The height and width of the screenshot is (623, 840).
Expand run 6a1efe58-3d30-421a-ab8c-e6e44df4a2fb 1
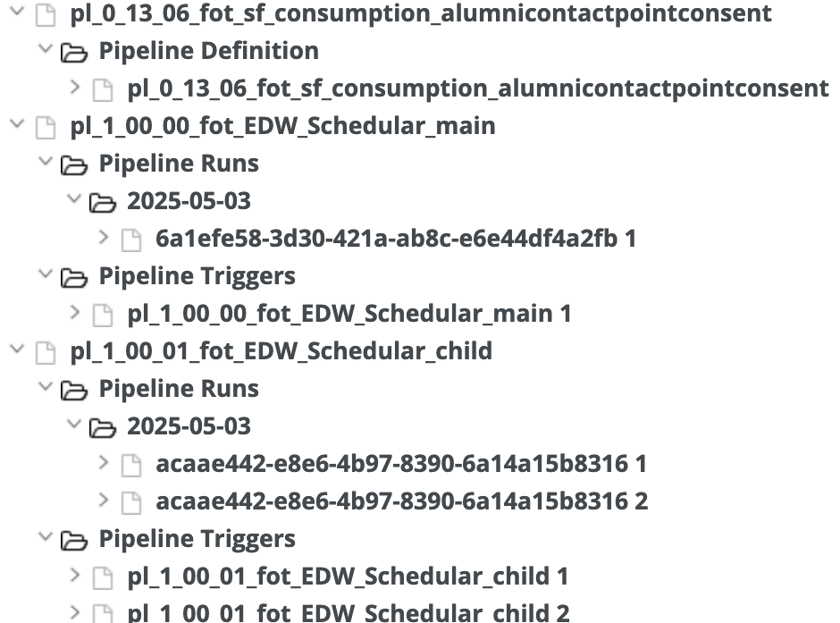click(x=103, y=239)
